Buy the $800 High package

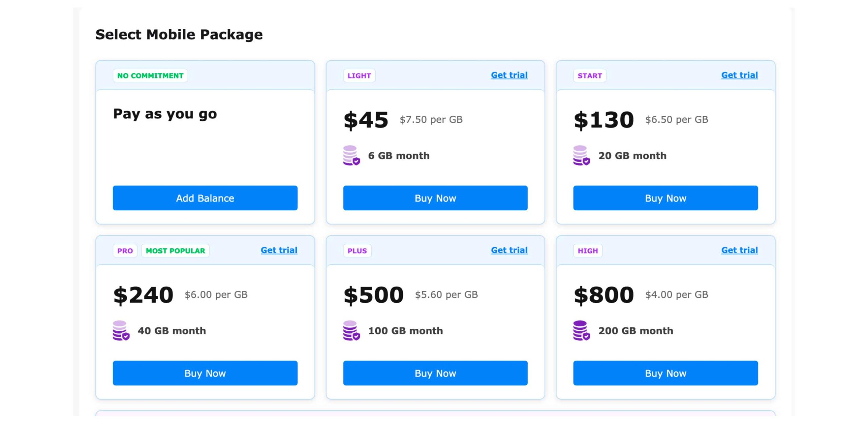(x=665, y=373)
